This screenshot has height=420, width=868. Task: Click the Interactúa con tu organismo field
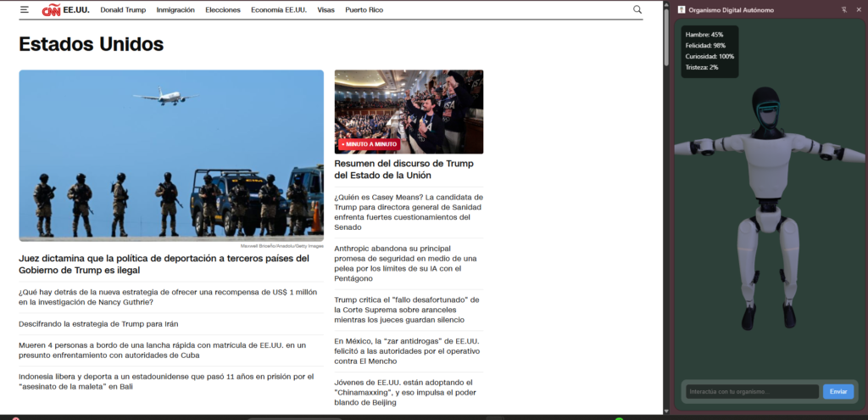(752, 392)
